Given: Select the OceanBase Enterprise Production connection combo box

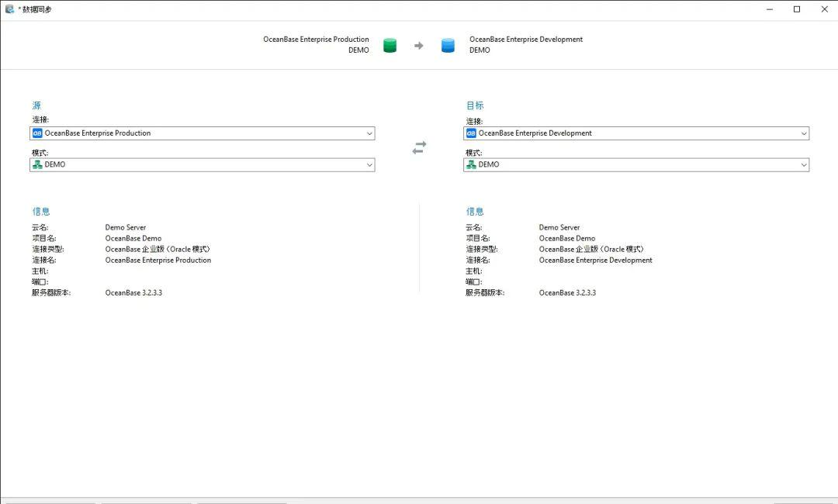Looking at the screenshot, I should tap(202, 133).
